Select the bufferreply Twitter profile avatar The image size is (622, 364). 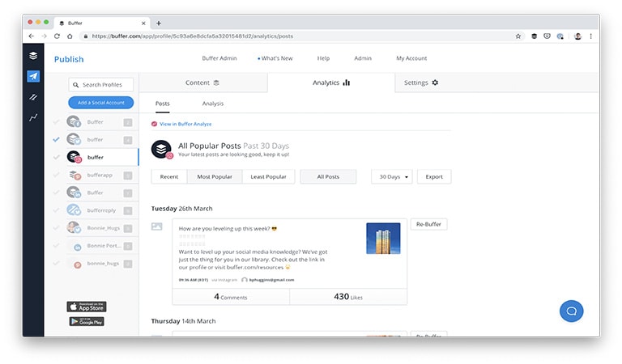click(74, 210)
